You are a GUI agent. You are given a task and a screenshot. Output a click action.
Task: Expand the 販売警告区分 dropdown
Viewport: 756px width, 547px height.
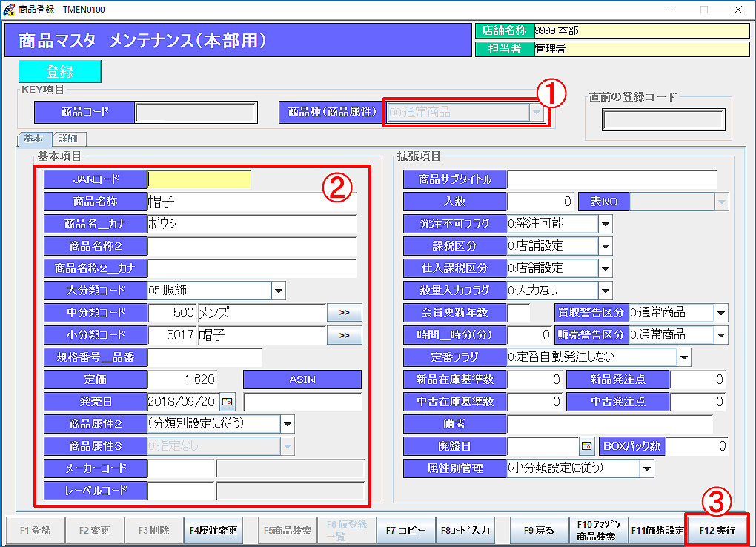721,335
